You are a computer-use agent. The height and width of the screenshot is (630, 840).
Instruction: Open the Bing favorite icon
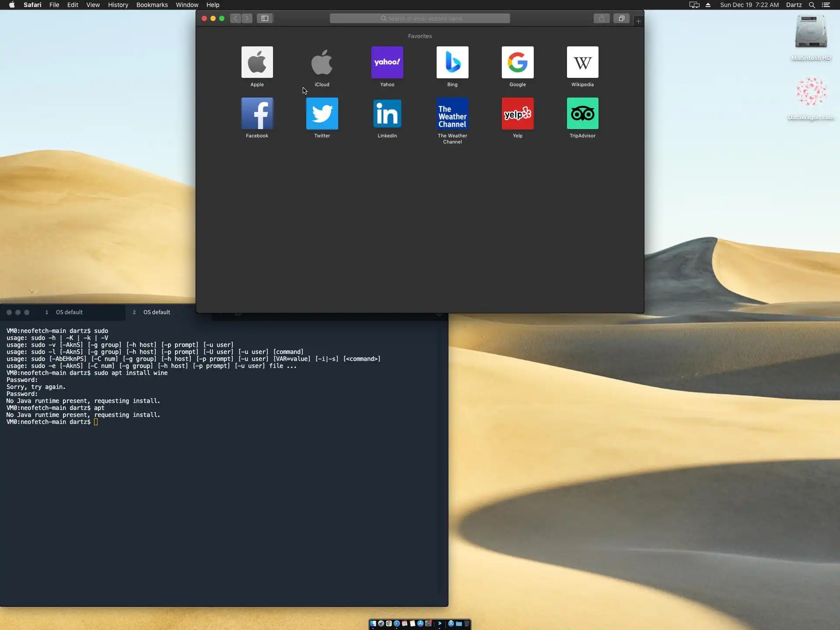(452, 62)
